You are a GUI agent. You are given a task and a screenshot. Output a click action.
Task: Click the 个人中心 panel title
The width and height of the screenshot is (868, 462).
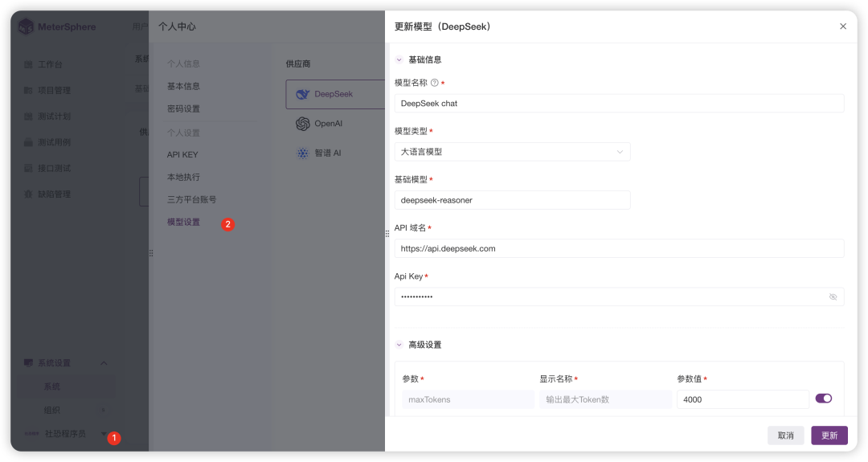click(177, 27)
